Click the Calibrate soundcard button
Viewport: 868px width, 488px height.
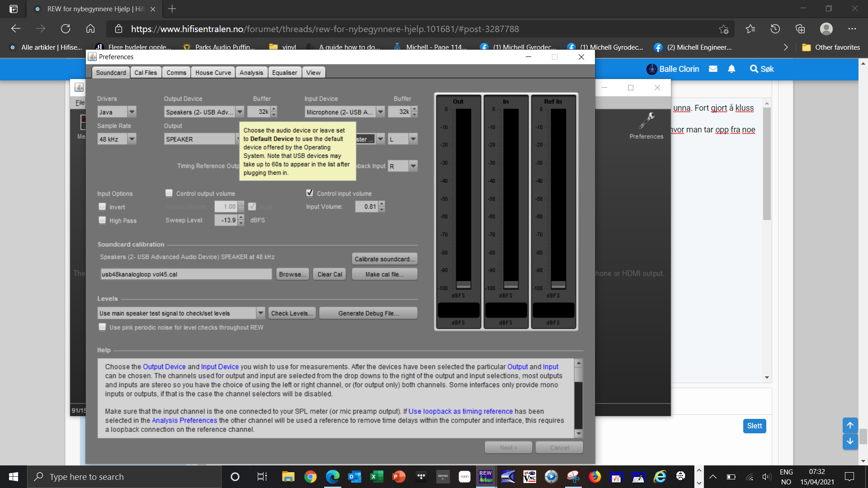(384, 259)
